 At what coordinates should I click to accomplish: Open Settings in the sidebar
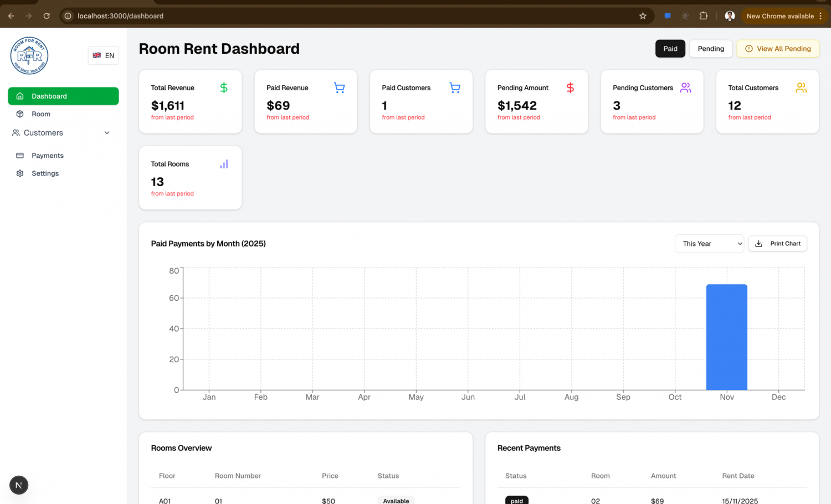[x=45, y=173]
